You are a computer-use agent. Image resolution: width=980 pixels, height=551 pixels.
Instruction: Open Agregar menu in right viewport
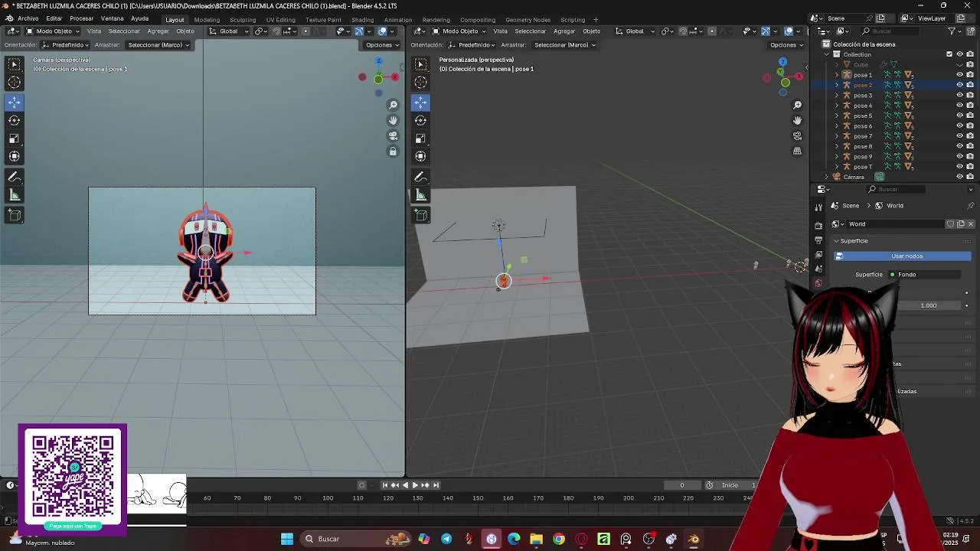(x=564, y=31)
